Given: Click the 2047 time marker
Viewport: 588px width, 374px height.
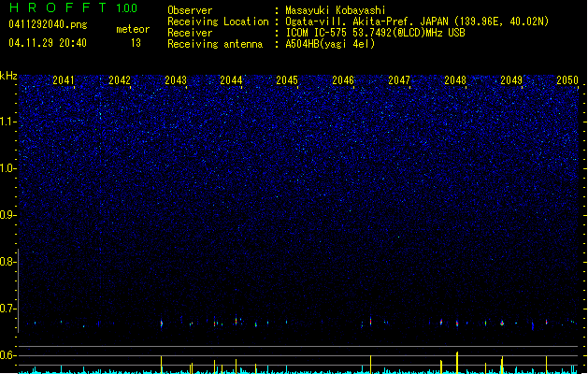Looking at the screenshot, I should coord(399,80).
